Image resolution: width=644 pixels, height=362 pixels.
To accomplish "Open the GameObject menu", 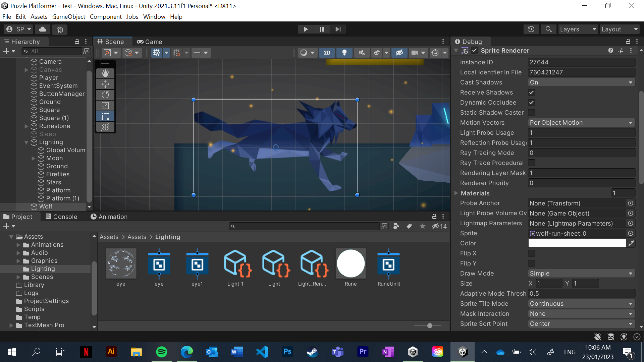I will coord(68,17).
